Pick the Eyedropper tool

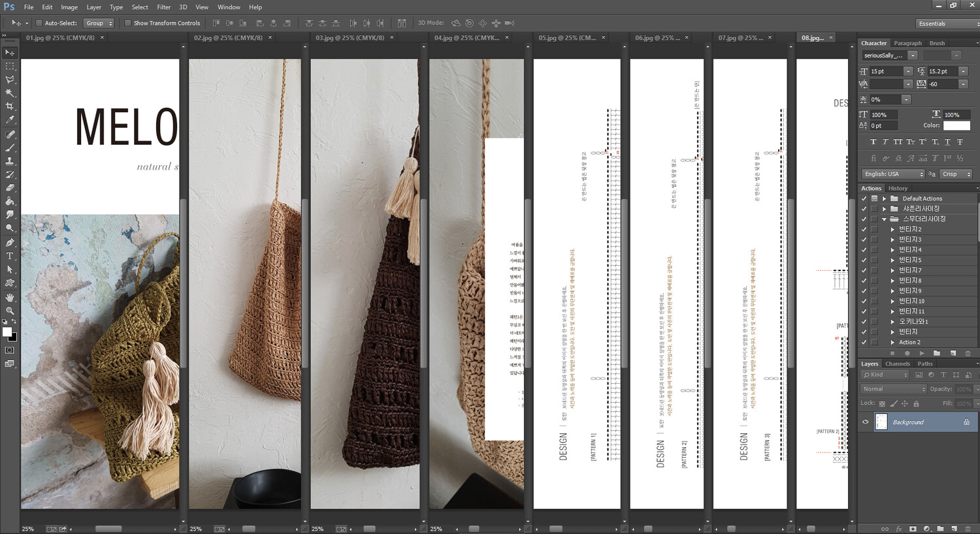tap(10, 120)
